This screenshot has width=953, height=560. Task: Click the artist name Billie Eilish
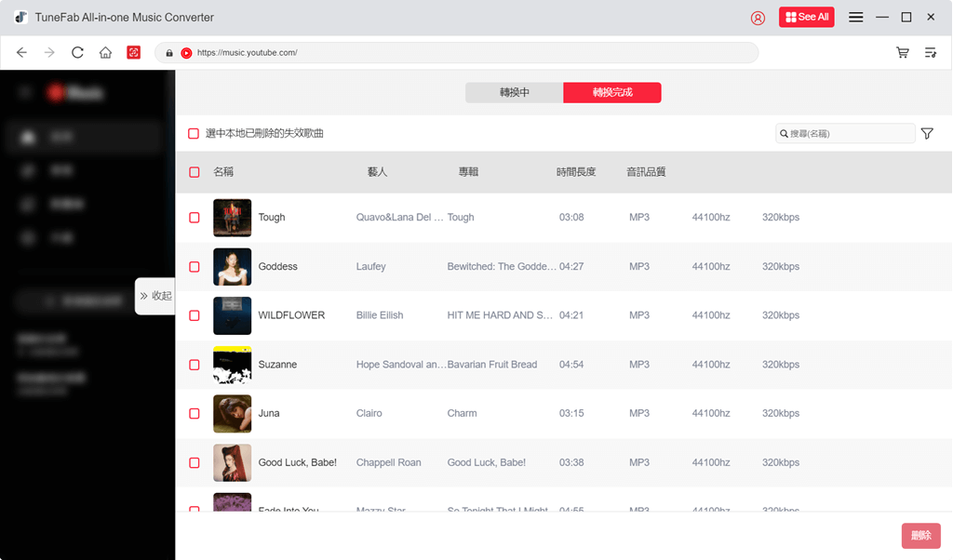pyautogui.click(x=380, y=315)
